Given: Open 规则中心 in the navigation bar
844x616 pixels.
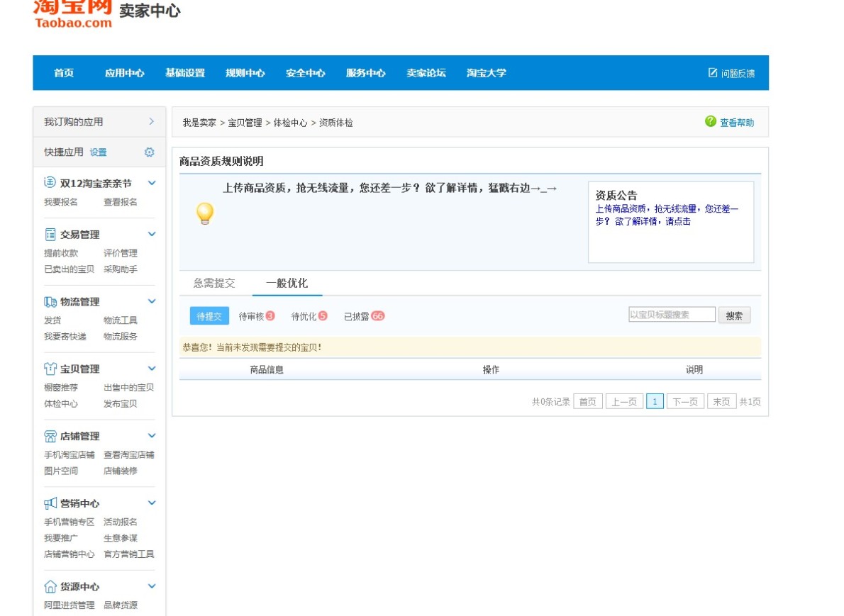Looking at the screenshot, I should pyautogui.click(x=245, y=72).
